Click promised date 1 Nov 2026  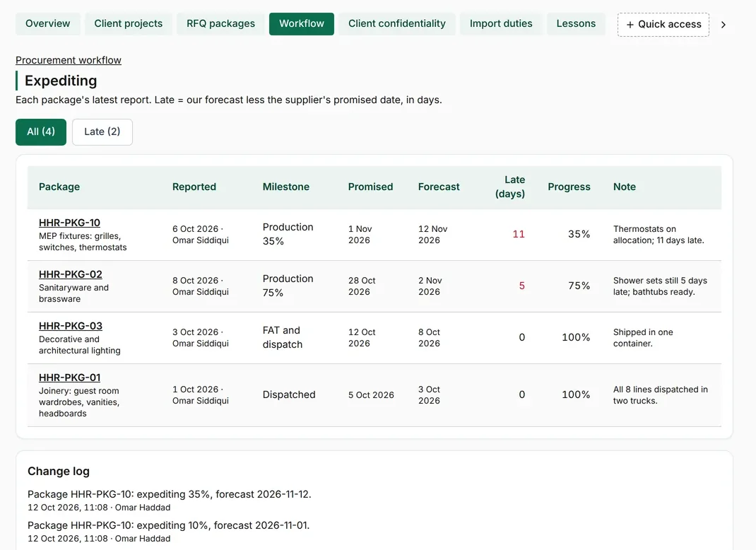pos(360,235)
